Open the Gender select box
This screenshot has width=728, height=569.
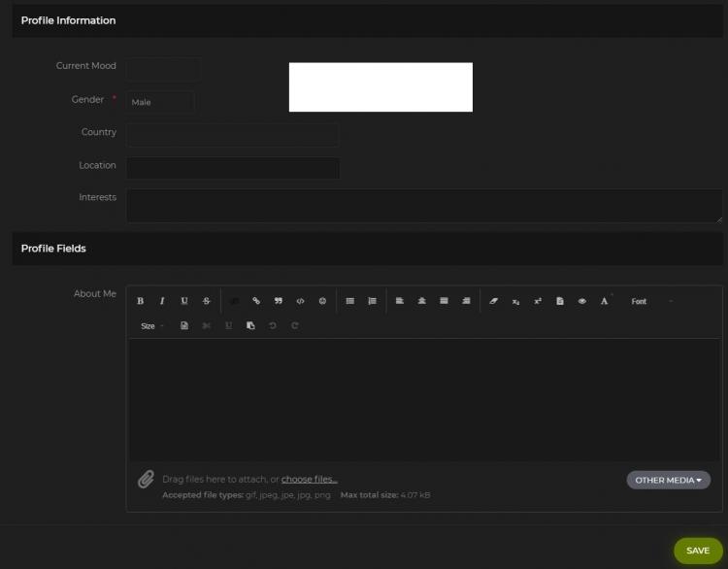(x=160, y=102)
